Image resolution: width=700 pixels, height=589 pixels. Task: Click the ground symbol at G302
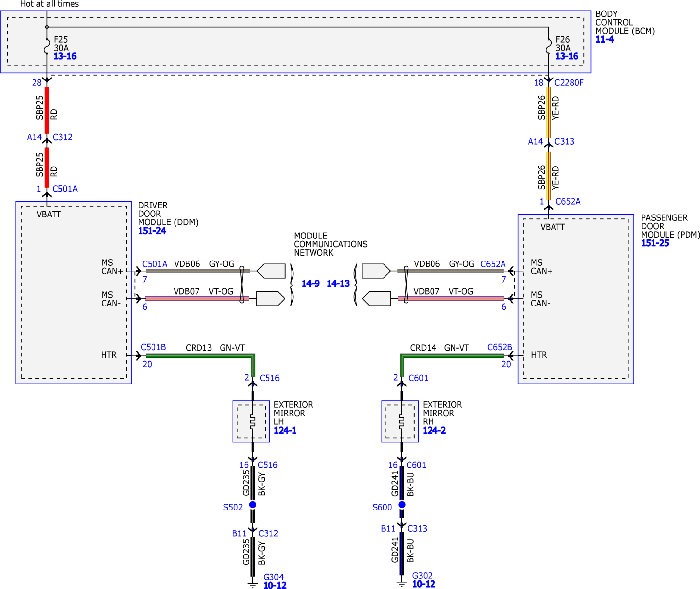[402, 584]
